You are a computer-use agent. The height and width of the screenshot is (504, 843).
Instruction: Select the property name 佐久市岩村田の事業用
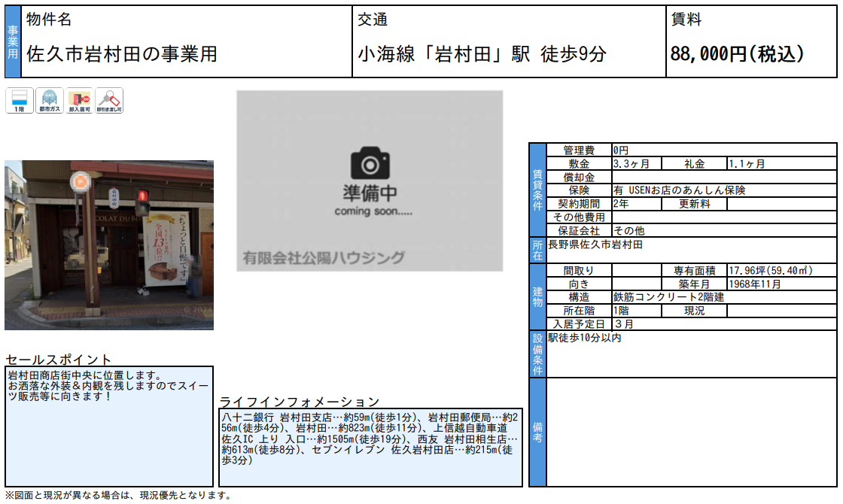click(x=122, y=55)
